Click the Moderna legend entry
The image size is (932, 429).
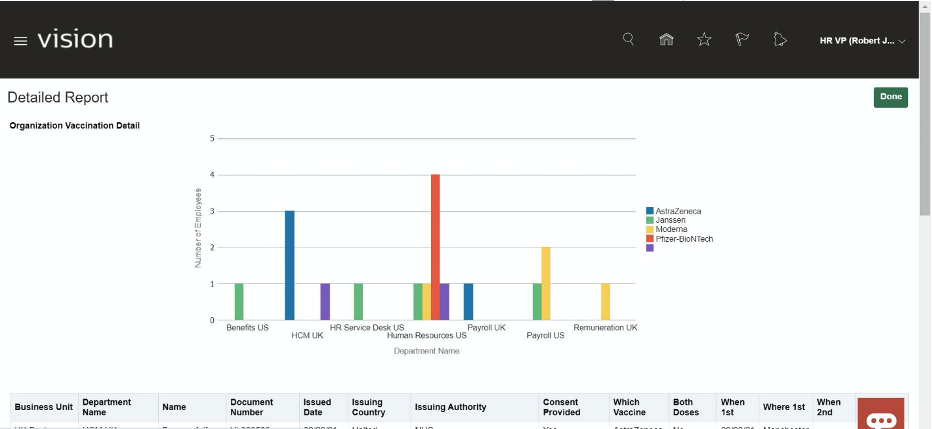[x=672, y=229]
